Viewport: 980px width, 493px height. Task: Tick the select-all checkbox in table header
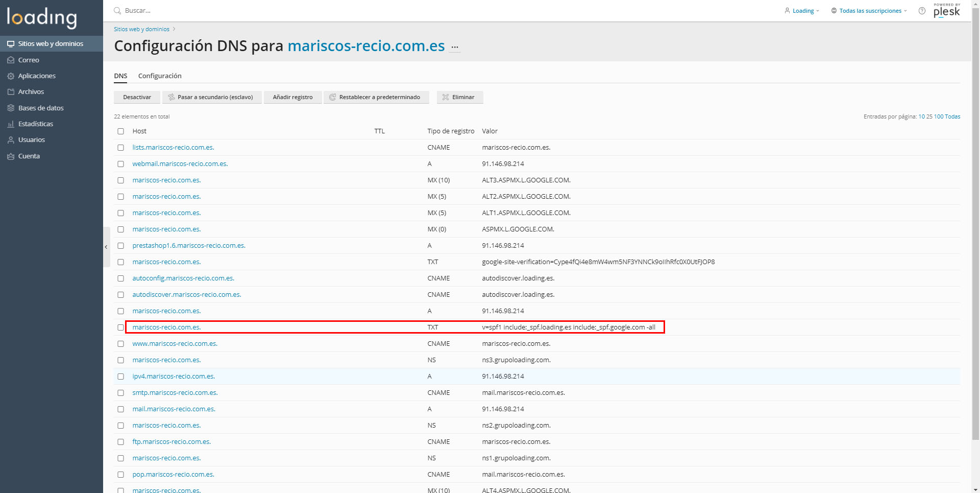pyautogui.click(x=121, y=131)
